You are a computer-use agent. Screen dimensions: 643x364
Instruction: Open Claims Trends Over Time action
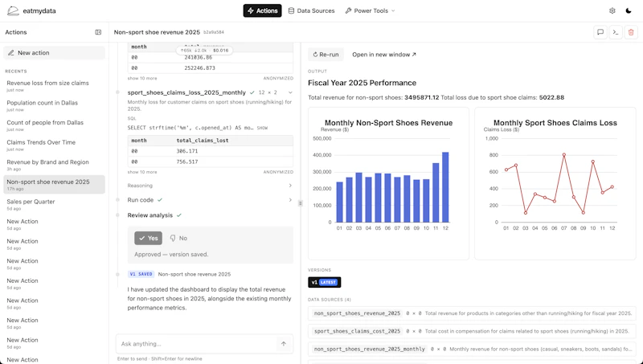point(54,145)
